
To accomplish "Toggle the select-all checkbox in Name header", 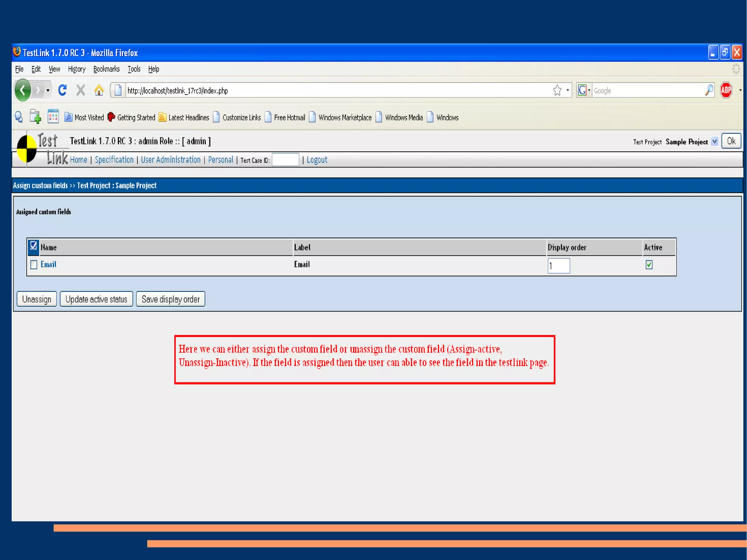I will coord(34,246).
